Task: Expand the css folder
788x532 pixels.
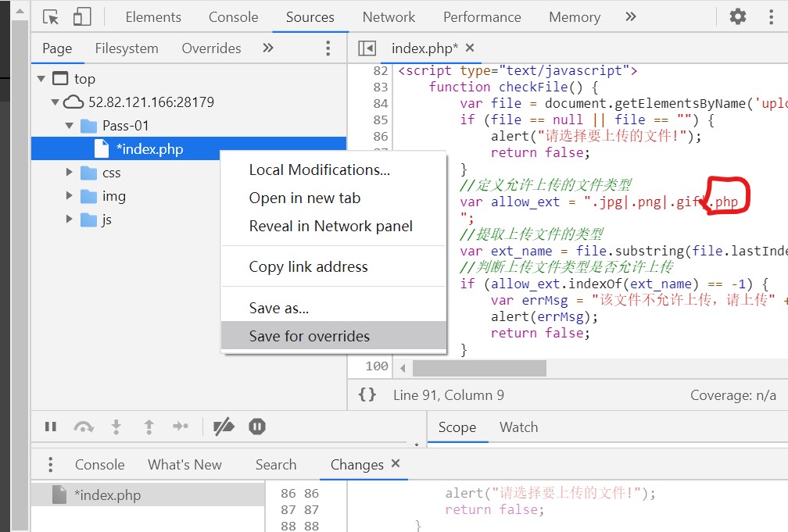Action: point(70,173)
